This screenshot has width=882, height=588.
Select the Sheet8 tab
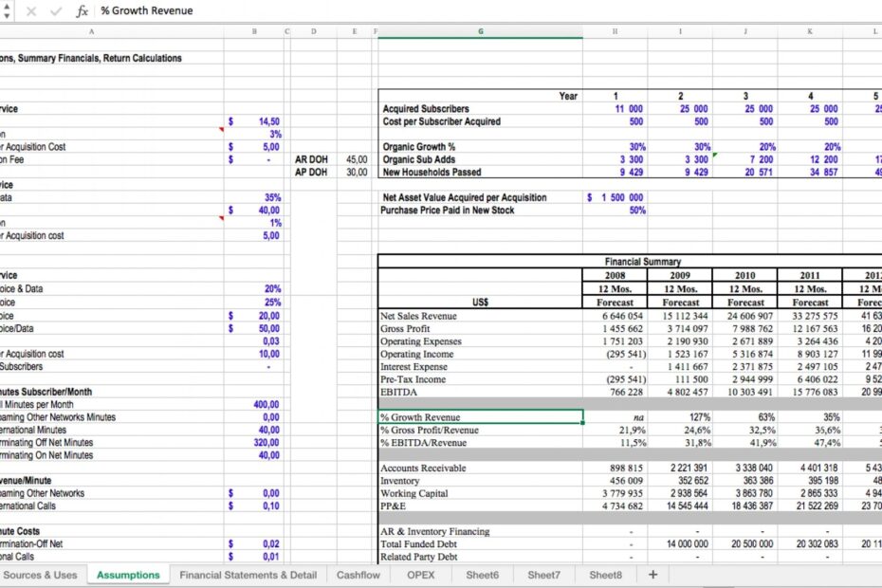click(x=604, y=575)
